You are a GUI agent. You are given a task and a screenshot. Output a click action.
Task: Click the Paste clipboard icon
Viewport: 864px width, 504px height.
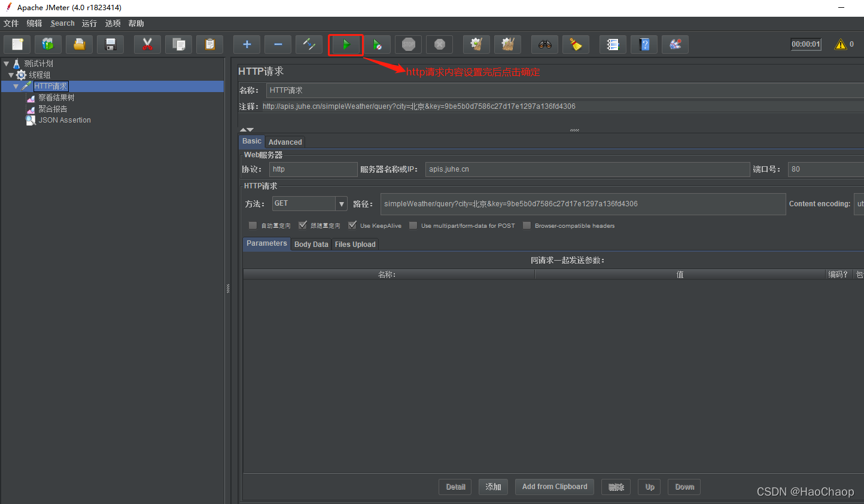[209, 44]
